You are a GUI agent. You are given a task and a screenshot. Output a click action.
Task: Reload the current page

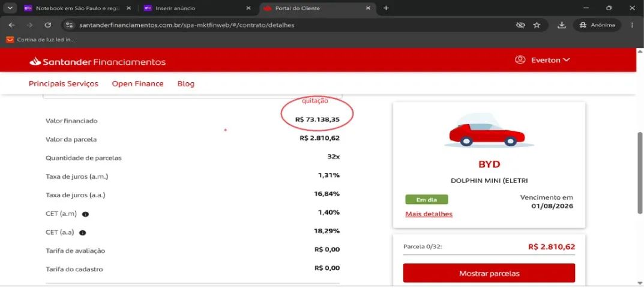click(47, 25)
